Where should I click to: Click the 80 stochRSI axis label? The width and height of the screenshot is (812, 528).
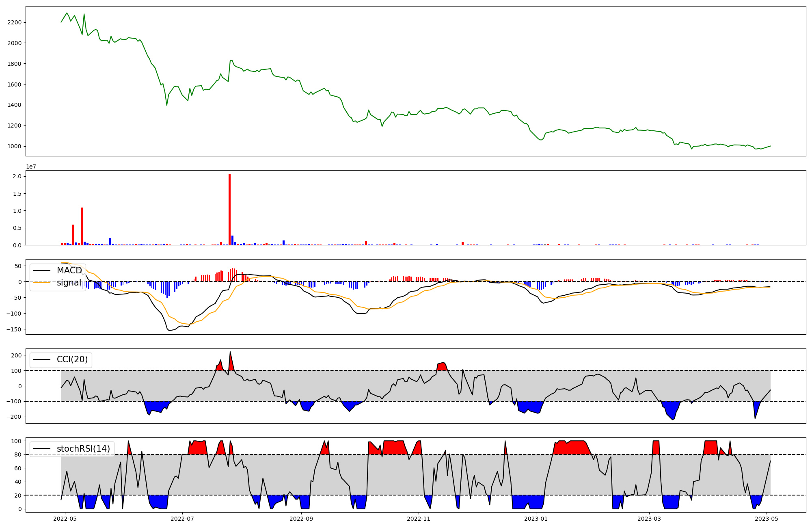18,454
